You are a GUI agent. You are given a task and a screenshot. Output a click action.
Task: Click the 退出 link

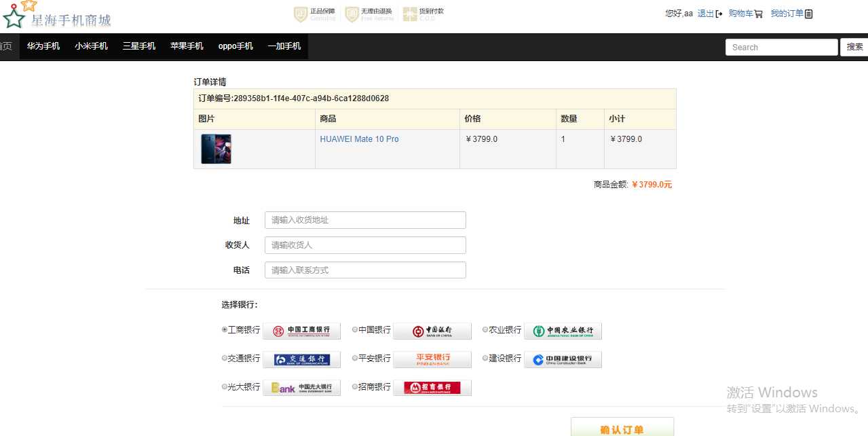pyautogui.click(x=706, y=14)
